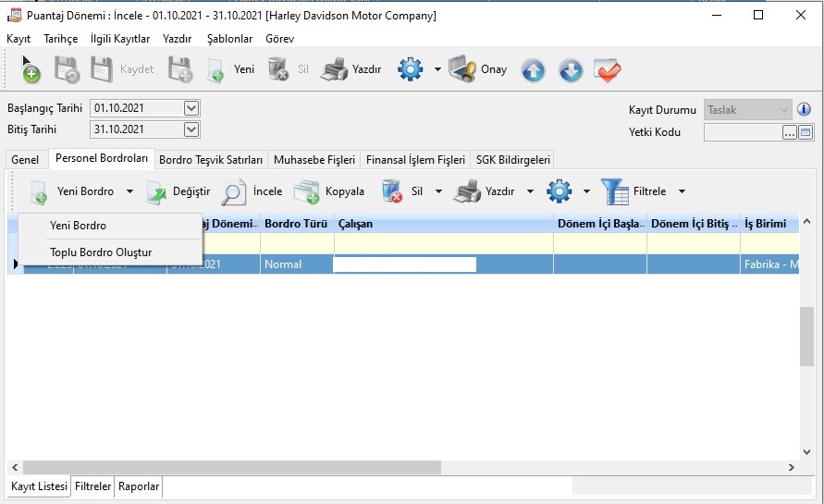Click the Kopyala copy icon
The width and height of the screenshot is (824, 504).
(306, 191)
